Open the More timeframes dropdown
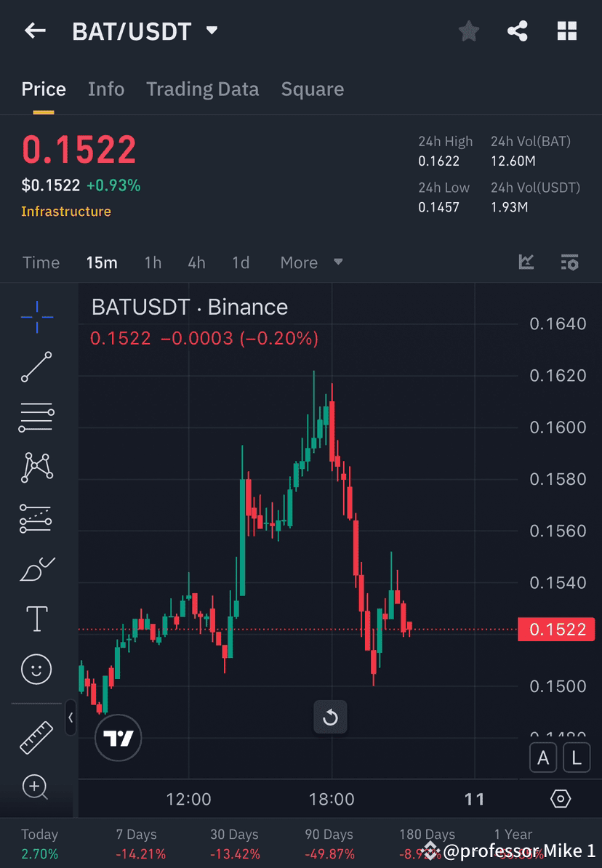The width and height of the screenshot is (602, 868). 310,262
